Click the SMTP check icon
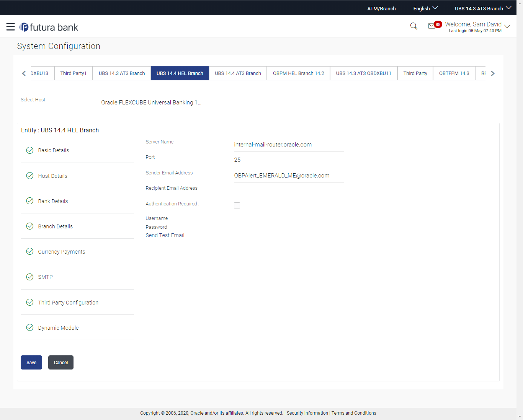The height and width of the screenshot is (420, 523). coord(30,277)
